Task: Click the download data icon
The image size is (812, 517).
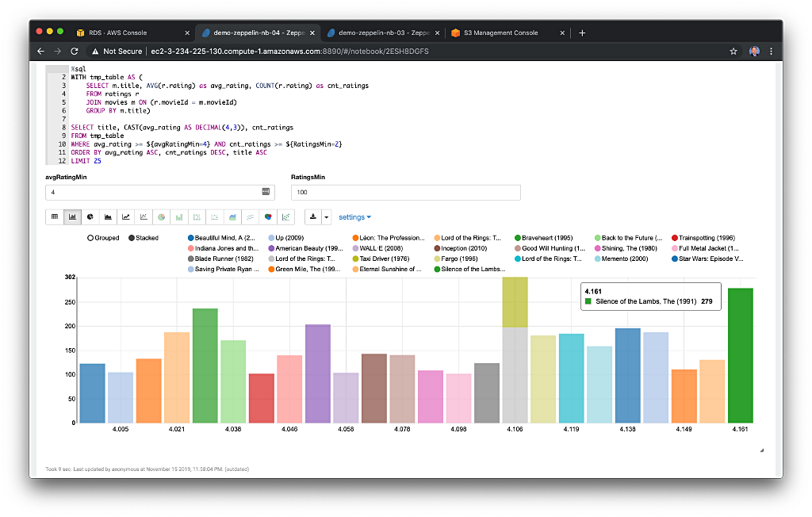Action: [312, 217]
